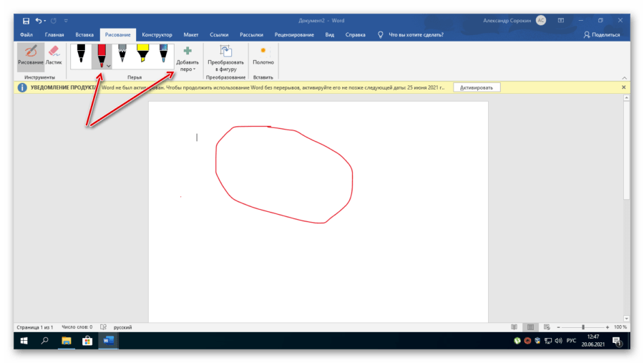644x363 pixels.
Task: Select the Eraser (Ластик) tool
Action: pyautogui.click(x=54, y=56)
